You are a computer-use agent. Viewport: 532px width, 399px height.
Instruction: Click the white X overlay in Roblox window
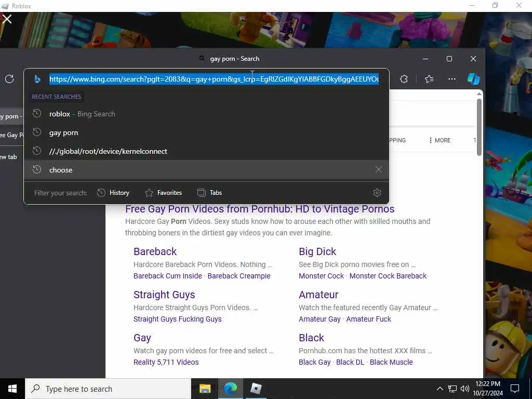click(7, 19)
